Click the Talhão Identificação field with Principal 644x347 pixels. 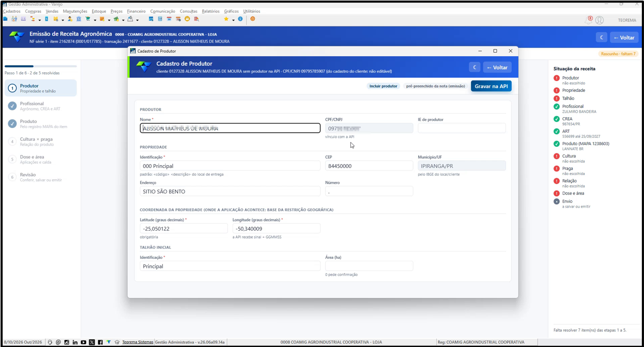230,266
